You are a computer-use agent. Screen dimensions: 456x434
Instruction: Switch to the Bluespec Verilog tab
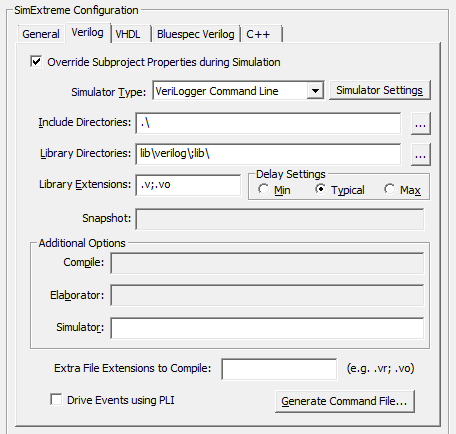tap(196, 34)
